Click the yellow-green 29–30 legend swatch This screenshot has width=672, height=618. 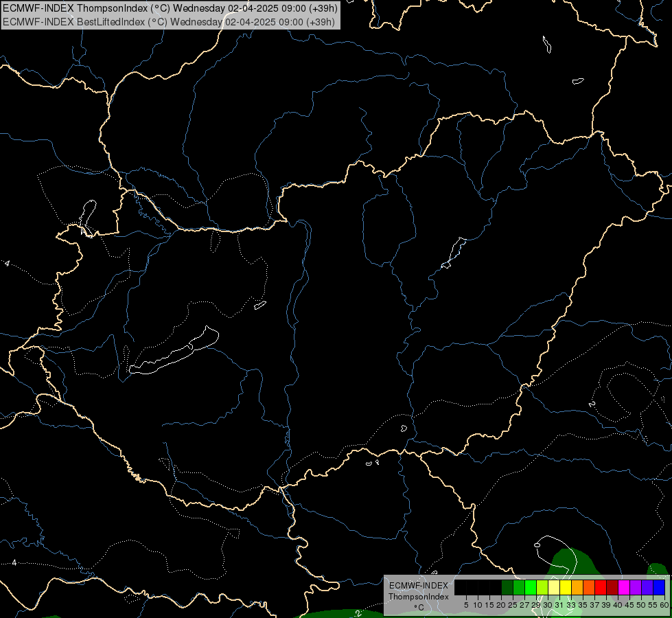pyautogui.click(x=542, y=587)
